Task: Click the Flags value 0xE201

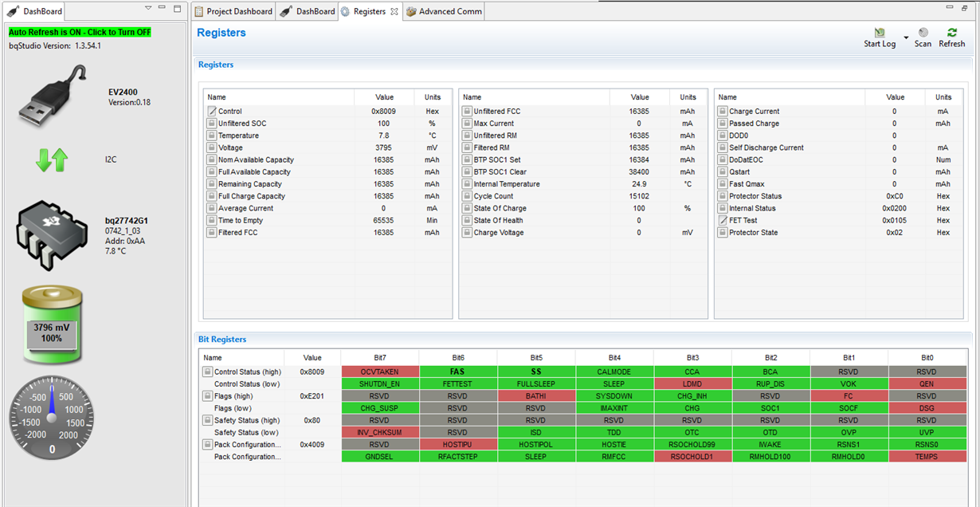Action: (312, 396)
